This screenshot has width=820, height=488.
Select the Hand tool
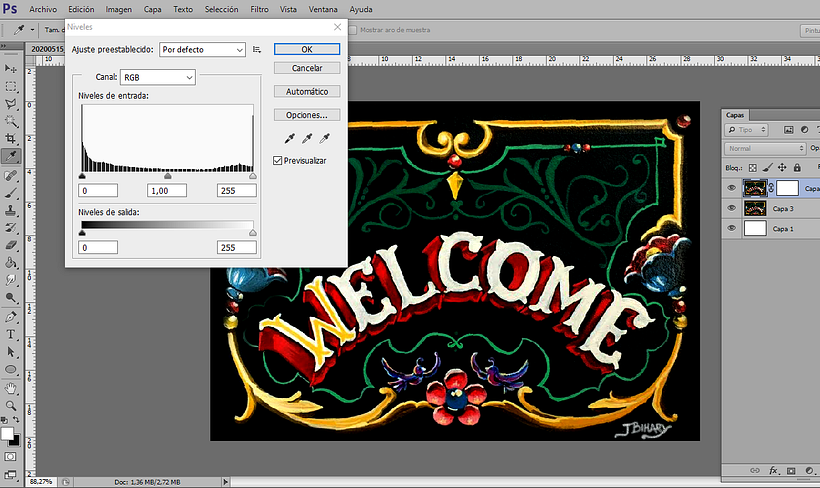point(12,387)
